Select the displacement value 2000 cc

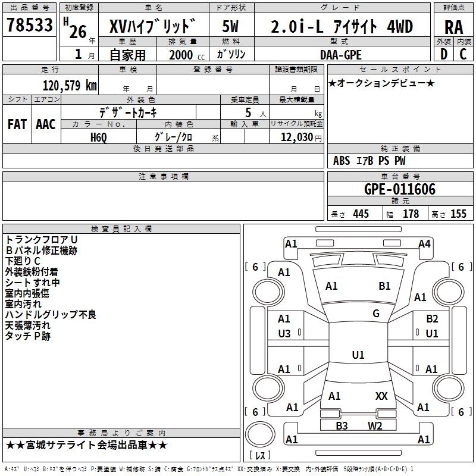pyautogui.click(x=187, y=55)
